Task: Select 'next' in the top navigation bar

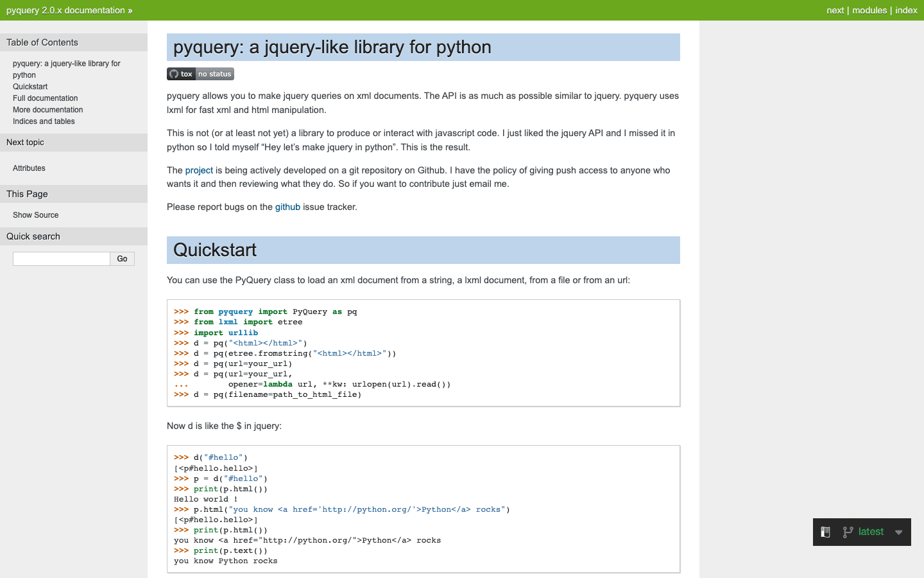Action: coord(835,10)
